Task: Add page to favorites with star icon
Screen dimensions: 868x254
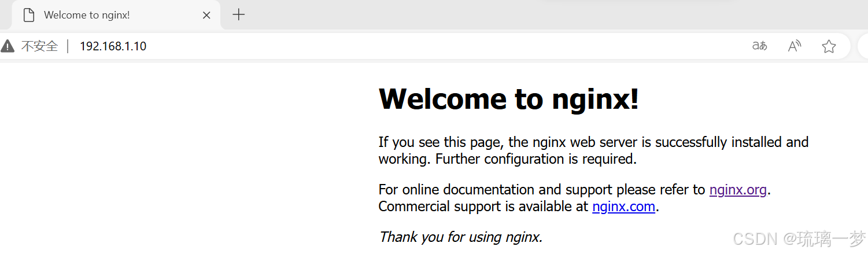Action: (x=829, y=46)
